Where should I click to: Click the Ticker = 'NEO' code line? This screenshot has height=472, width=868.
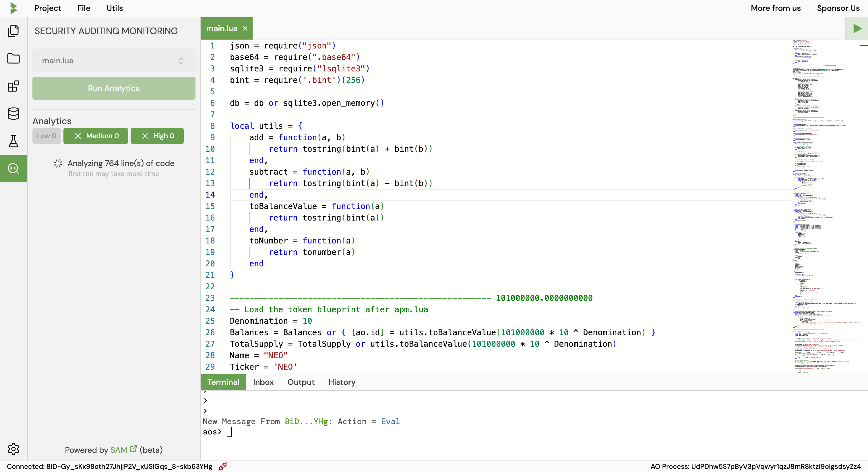(263, 367)
